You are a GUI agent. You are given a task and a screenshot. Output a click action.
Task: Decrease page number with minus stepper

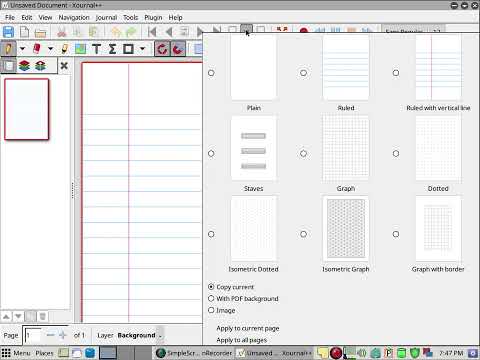pyautogui.click(x=50, y=335)
